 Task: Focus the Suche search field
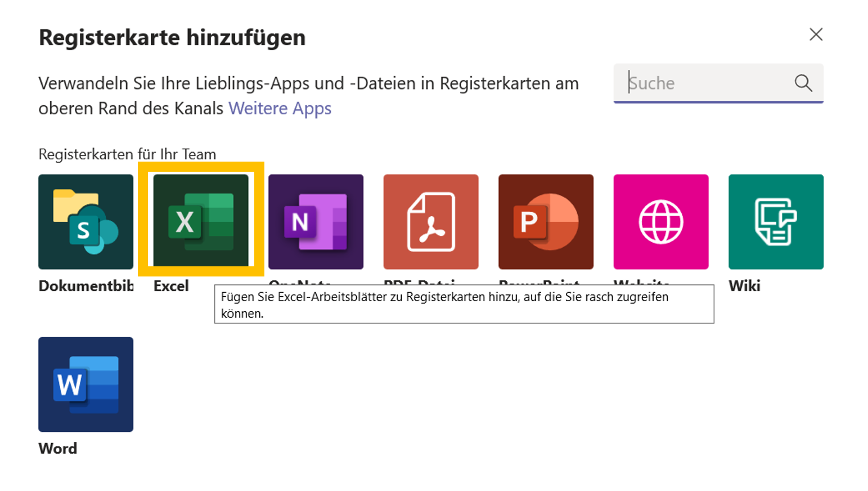pos(718,83)
